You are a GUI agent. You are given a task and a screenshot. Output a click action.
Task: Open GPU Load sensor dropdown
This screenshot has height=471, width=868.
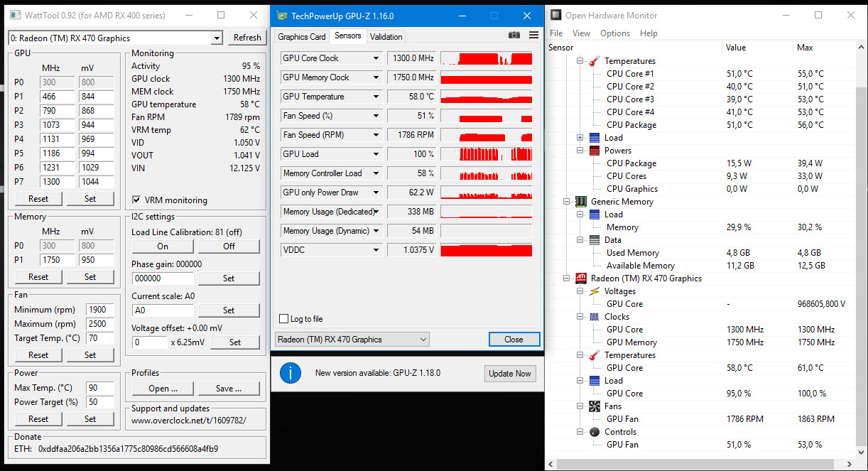[x=376, y=154]
